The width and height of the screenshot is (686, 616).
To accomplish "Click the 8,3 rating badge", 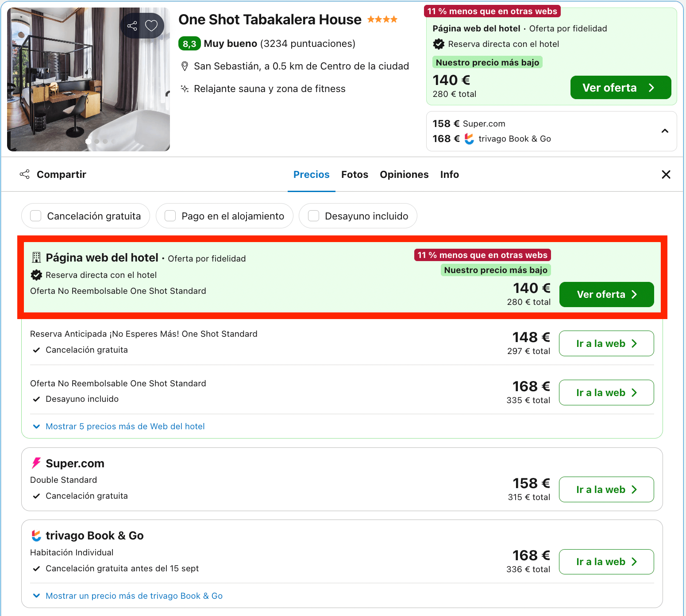I will pos(189,43).
